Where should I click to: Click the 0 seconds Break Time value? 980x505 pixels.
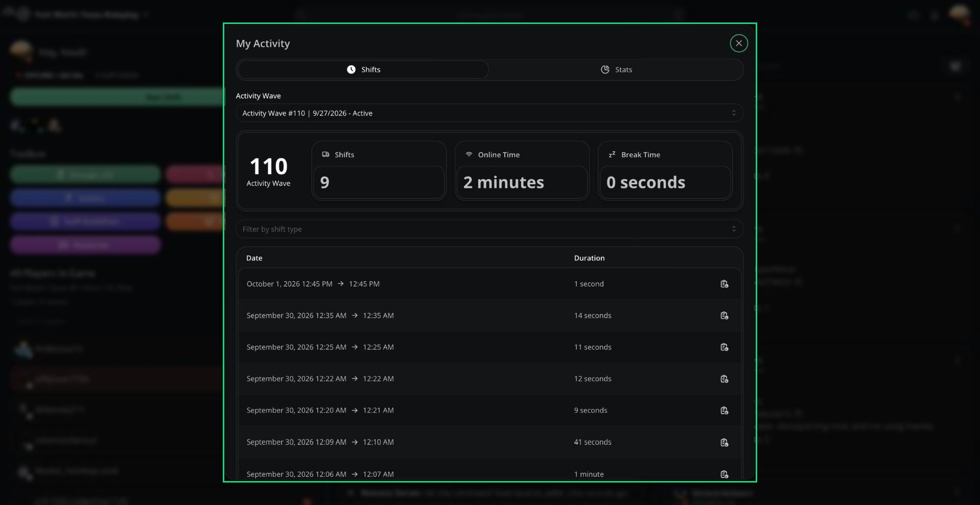pyautogui.click(x=645, y=182)
